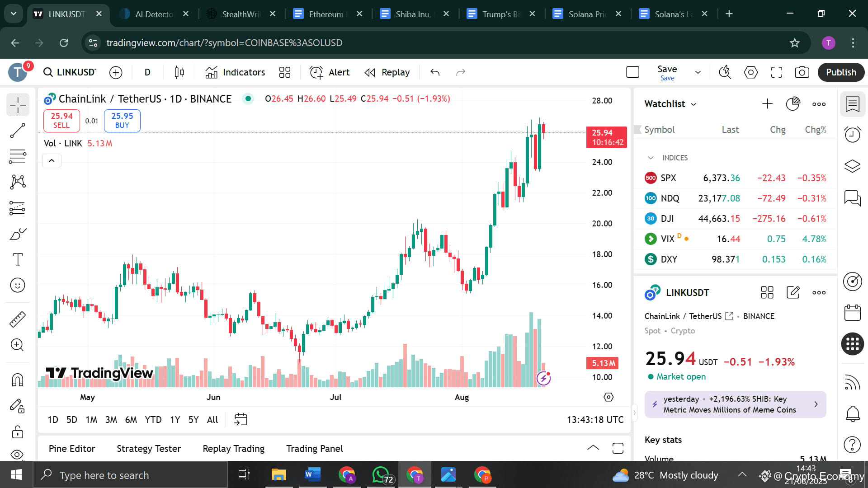Screen dimensions: 868x488
Task: Open the quick search lightning icon
Action: 725,72
